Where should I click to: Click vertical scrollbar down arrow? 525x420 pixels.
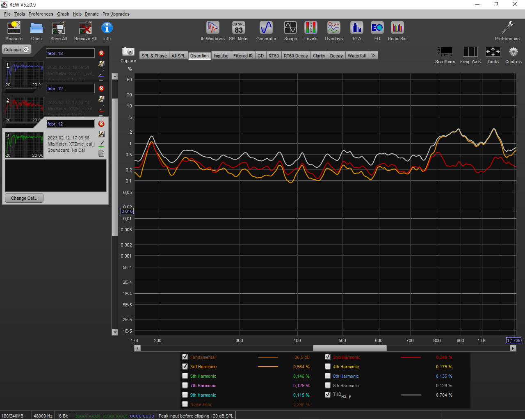(115, 332)
